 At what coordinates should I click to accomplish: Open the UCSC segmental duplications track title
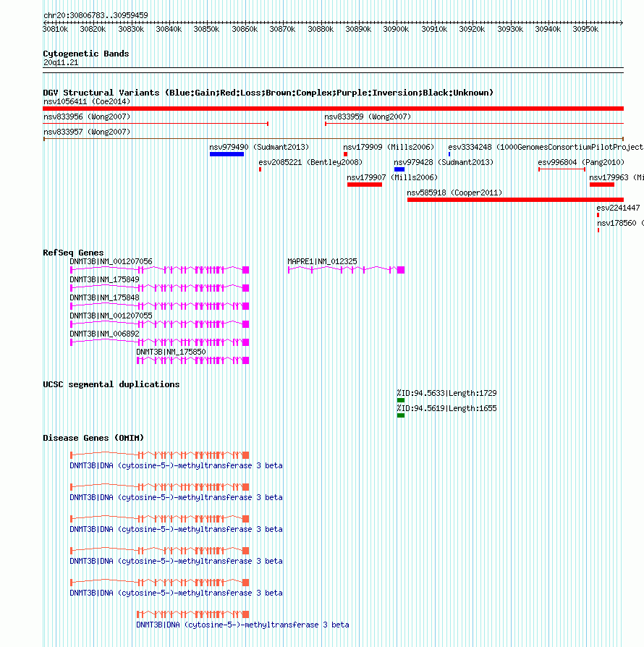click(x=111, y=384)
